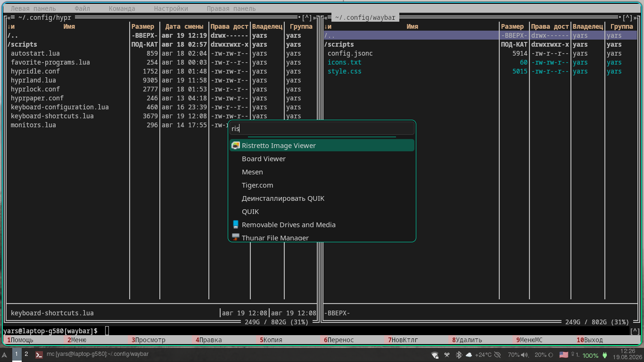Image resolution: width=644 pixels, height=362 pixels.
Task: Open the Команда menu
Action: 122,8
